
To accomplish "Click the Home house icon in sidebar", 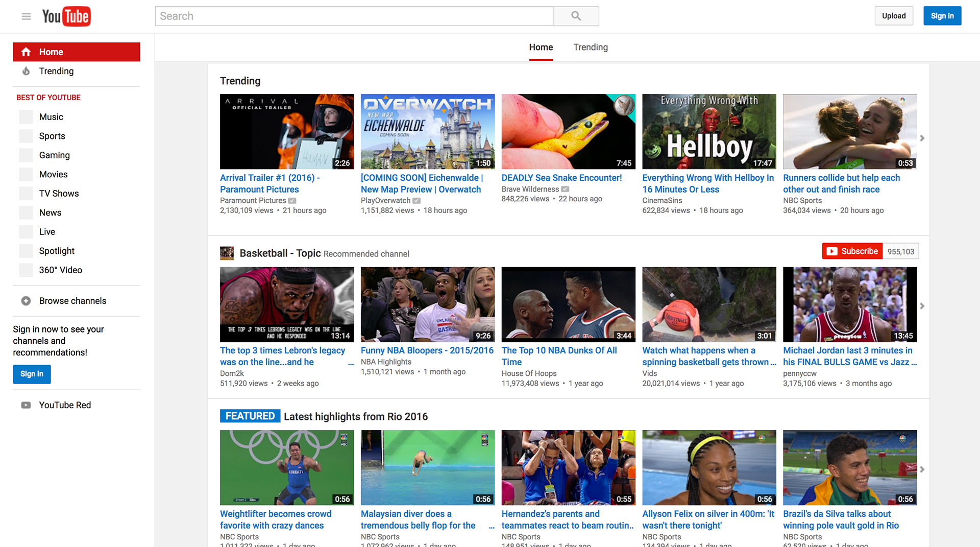I will [26, 52].
